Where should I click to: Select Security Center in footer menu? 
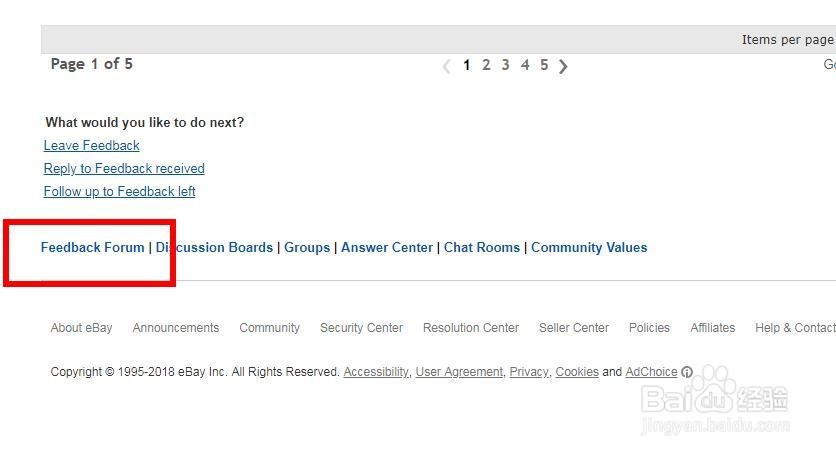pos(361,328)
